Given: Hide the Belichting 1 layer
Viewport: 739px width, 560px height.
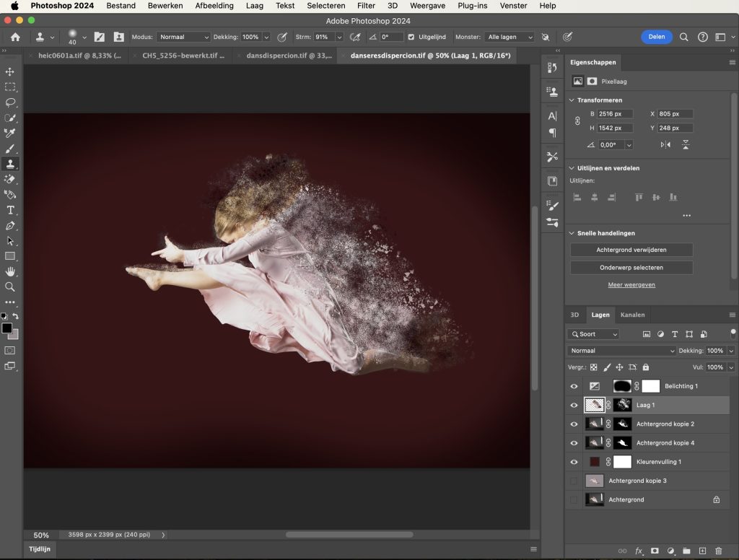Looking at the screenshot, I should pyautogui.click(x=574, y=387).
